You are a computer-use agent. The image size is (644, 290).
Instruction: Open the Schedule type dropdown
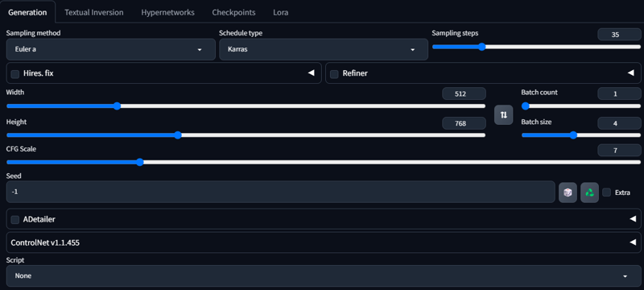tap(324, 49)
